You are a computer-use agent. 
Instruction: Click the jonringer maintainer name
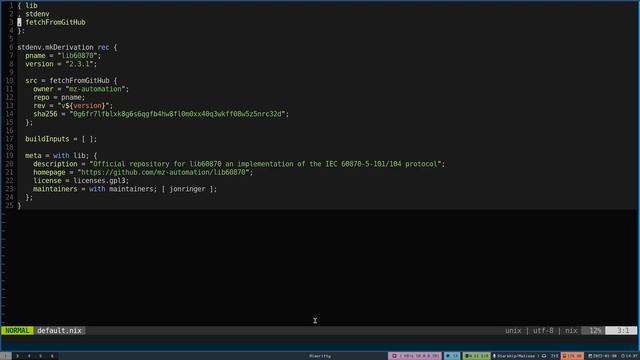pos(187,189)
